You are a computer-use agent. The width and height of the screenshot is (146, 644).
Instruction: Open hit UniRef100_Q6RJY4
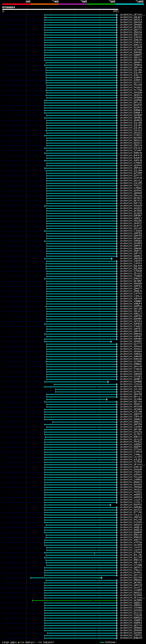131,67
